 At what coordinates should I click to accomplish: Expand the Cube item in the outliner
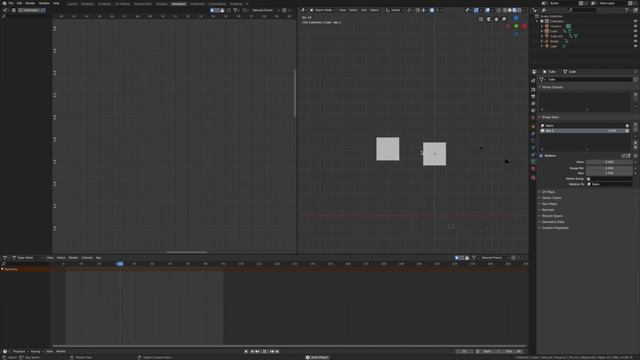[542, 31]
